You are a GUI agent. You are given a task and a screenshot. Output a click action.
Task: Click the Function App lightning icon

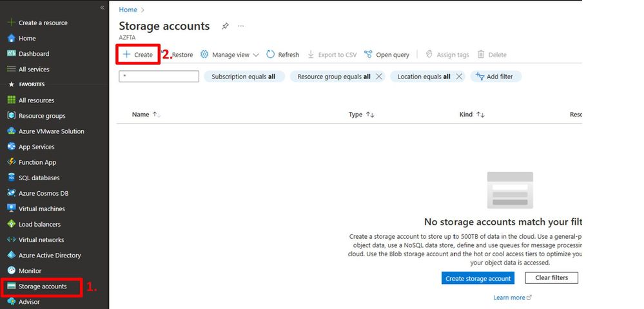tap(12, 162)
